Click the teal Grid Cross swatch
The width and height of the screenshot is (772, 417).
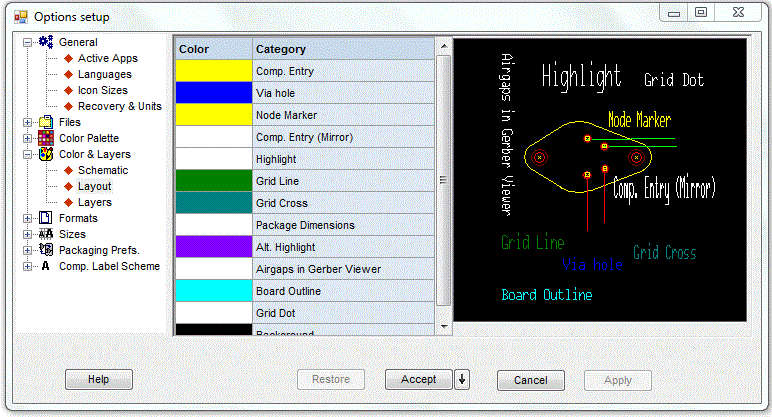[214, 203]
